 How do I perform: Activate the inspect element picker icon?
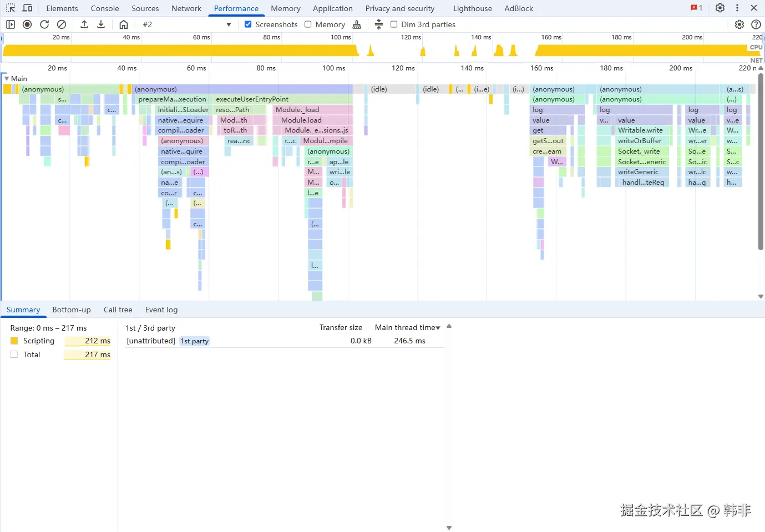11,8
